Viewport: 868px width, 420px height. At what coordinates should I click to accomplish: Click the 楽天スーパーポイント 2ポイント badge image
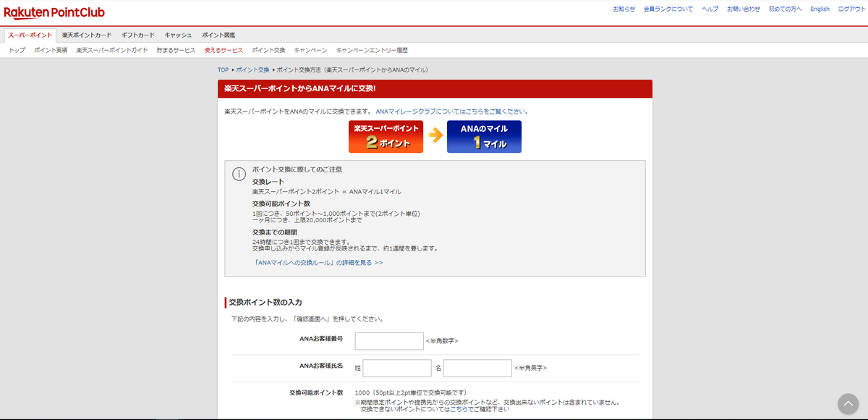(x=386, y=136)
